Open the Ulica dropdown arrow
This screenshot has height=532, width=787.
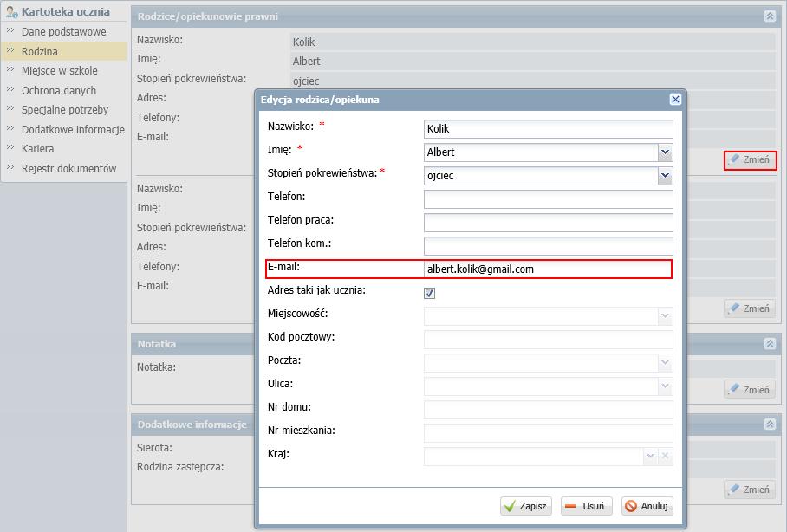(x=665, y=386)
